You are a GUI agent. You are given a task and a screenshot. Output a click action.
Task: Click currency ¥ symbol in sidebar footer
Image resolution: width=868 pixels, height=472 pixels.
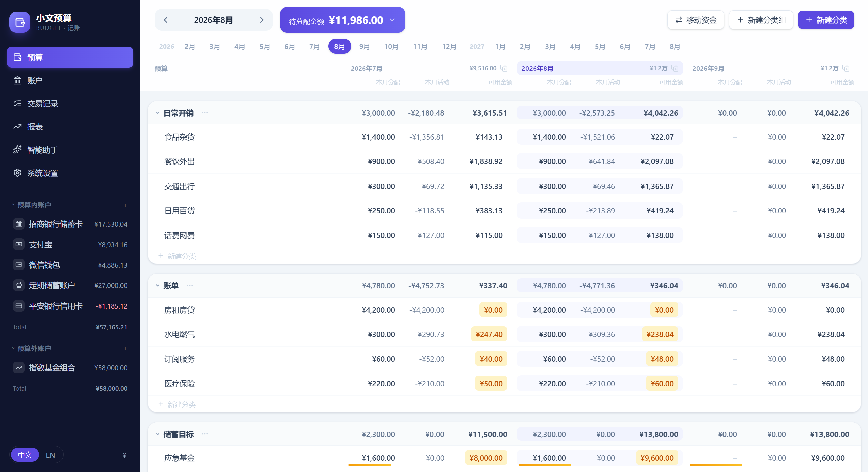[x=125, y=455]
